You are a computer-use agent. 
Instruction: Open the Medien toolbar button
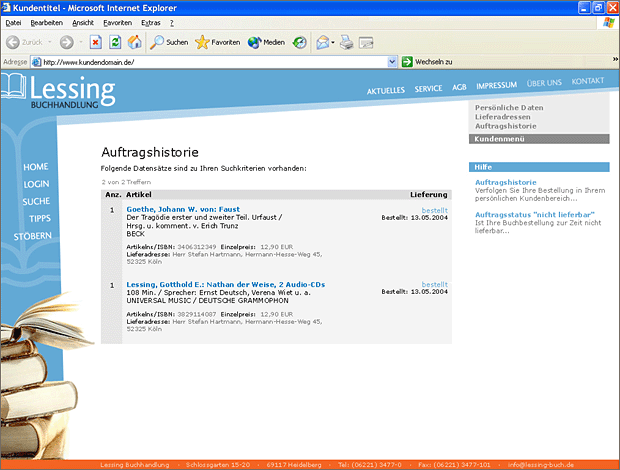click(x=266, y=42)
